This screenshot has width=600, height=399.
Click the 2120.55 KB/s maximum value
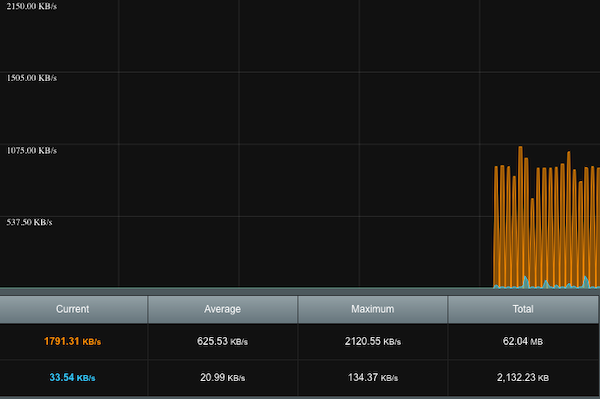373,341
